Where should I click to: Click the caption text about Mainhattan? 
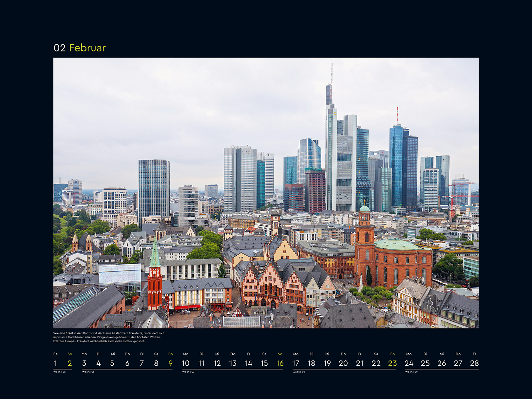tap(106, 338)
